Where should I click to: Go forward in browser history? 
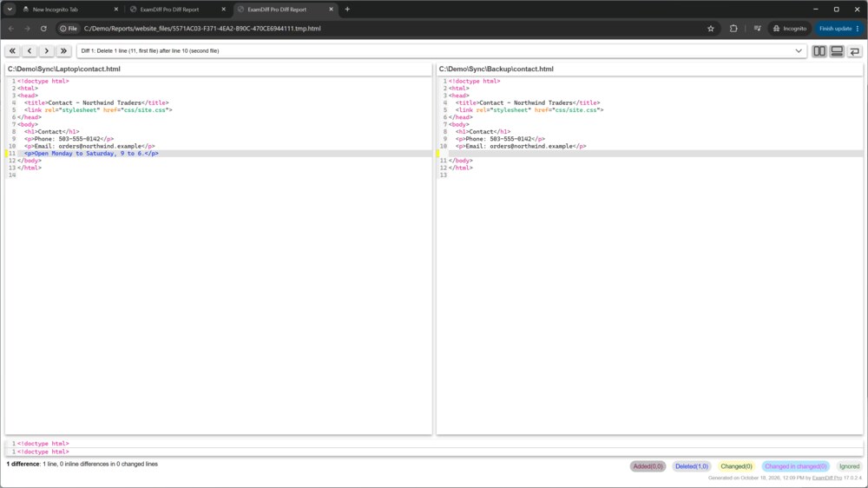27,29
